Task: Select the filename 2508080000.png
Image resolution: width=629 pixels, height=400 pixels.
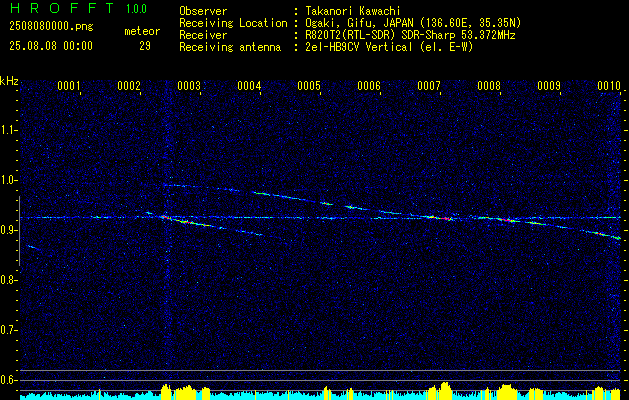Action: pos(51,27)
